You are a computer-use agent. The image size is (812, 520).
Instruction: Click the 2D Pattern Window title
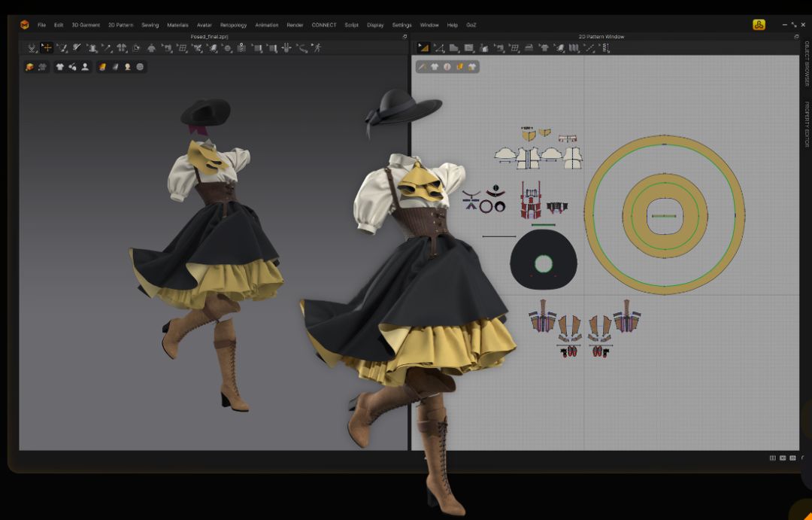click(x=601, y=37)
